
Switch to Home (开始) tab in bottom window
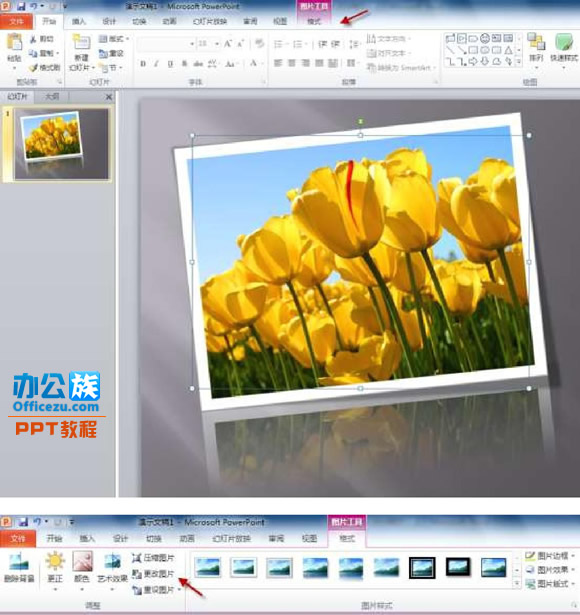(x=55, y=538)
